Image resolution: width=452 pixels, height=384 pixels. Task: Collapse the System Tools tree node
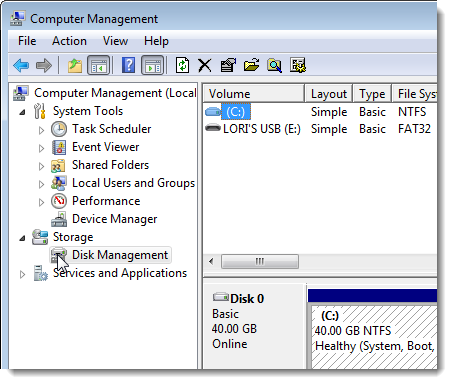coord(22,112)
